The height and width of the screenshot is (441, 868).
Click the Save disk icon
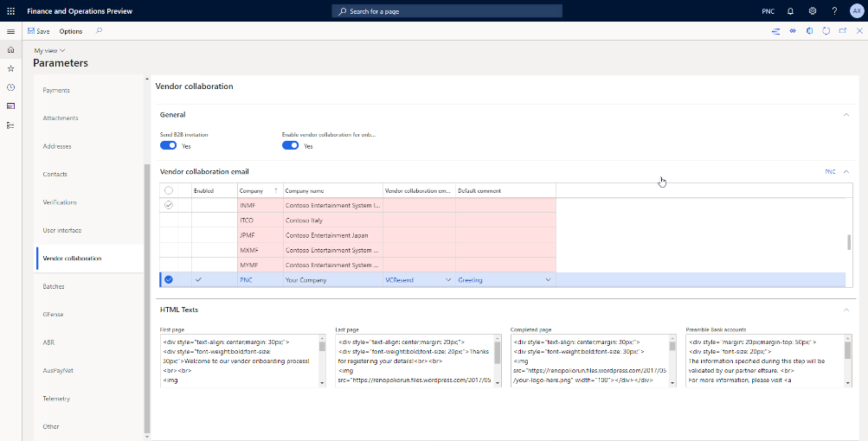(x=31, y=31)
